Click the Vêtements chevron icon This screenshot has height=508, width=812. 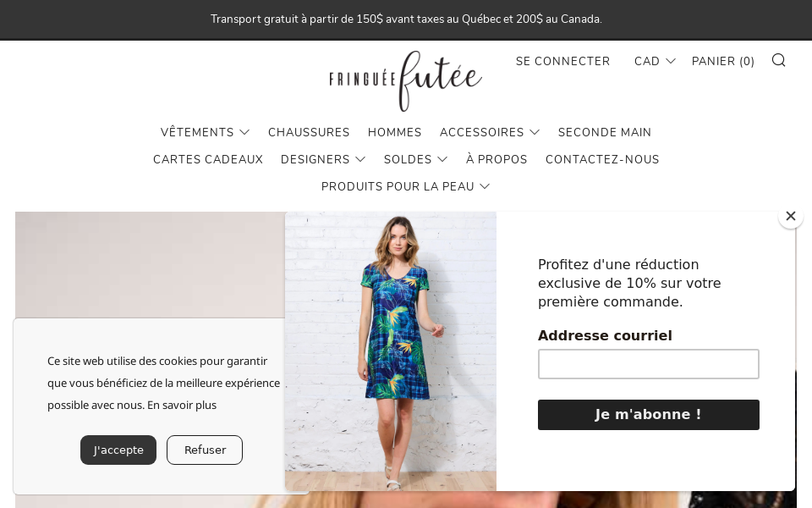tap(244, 132)
